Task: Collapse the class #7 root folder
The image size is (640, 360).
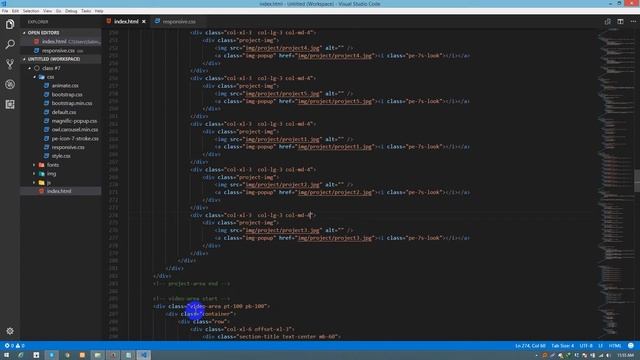Action: [x=29, y=68]
